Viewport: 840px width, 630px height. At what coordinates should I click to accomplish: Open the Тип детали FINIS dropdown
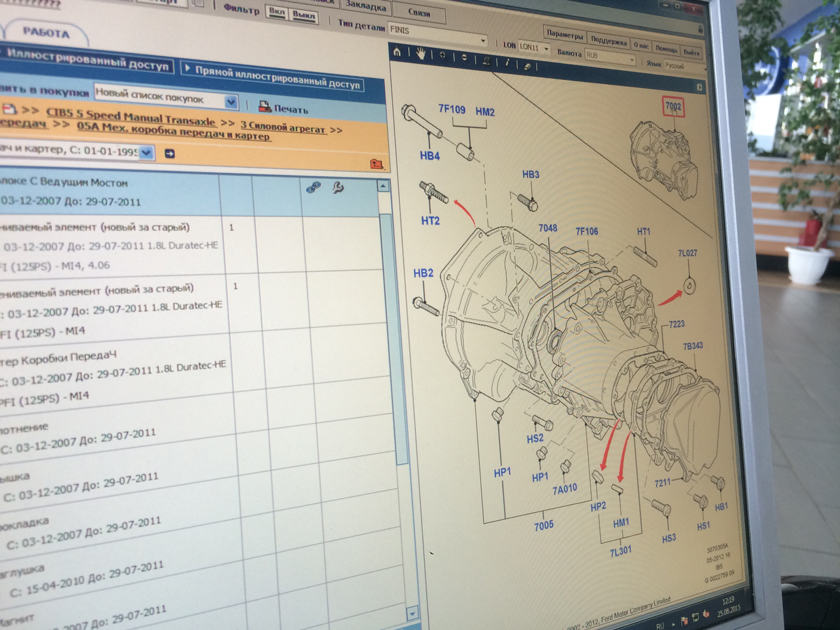click(437, 34)
